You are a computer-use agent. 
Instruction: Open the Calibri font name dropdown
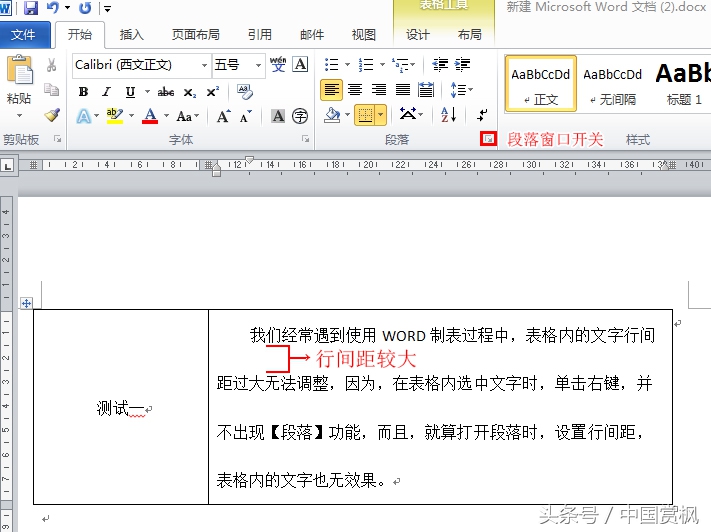(205, 65)
